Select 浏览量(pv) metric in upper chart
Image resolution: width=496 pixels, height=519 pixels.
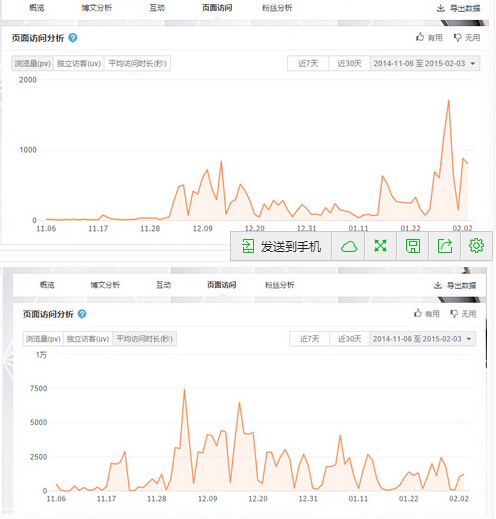33,63
